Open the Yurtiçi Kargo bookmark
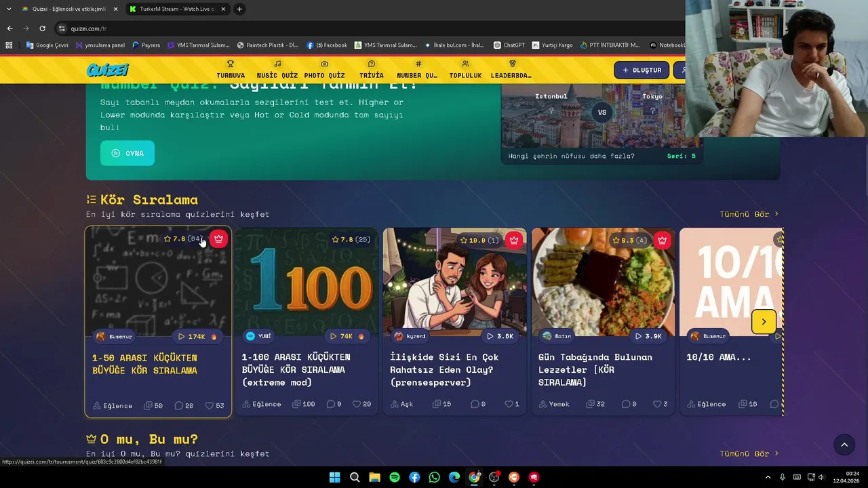The height and width of the screenshot is (488, 868). point(553,45)
